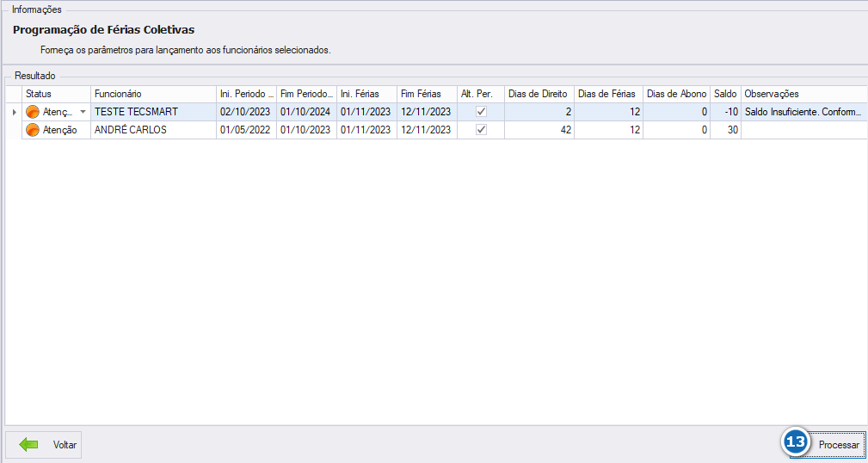Click orange status icon for TESTE TECSMART
This screenshot has height=463, width=868.
click(x=33, y=112)
